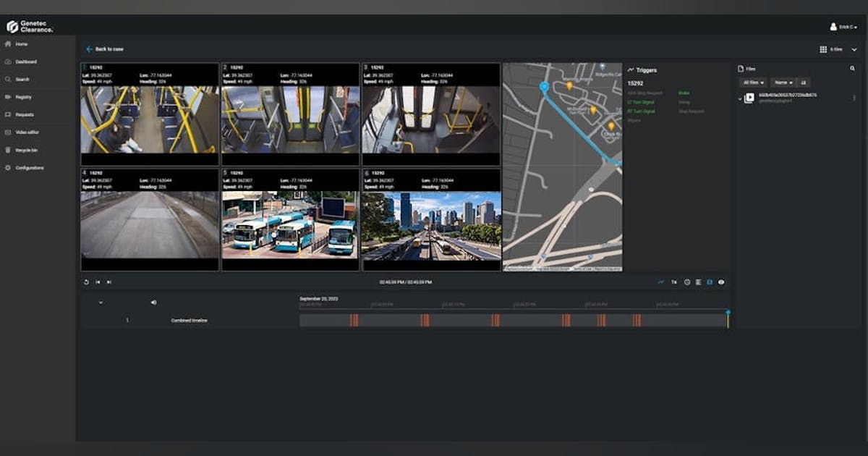Click Back to case

105,49
